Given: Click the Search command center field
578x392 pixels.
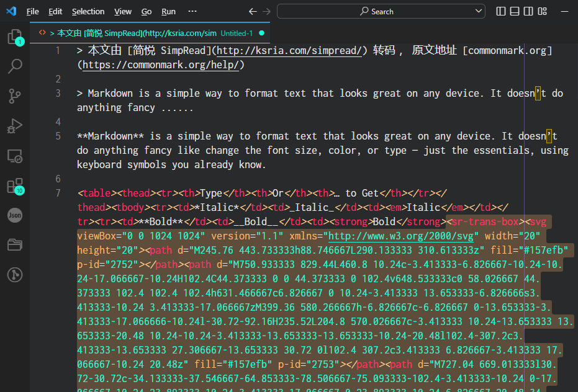Looking at the screenshot, I should [x=381, y=11].
